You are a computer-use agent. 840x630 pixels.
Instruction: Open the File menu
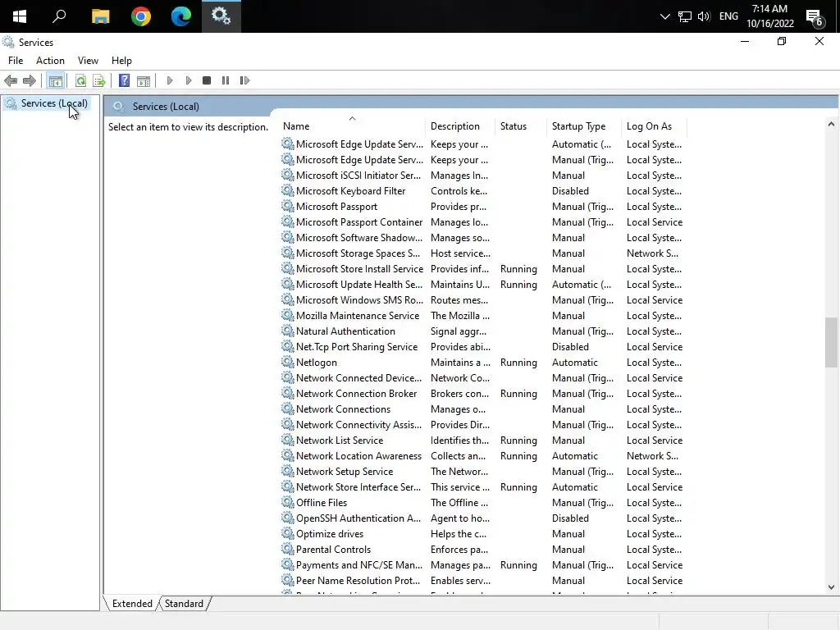(16, 61)
